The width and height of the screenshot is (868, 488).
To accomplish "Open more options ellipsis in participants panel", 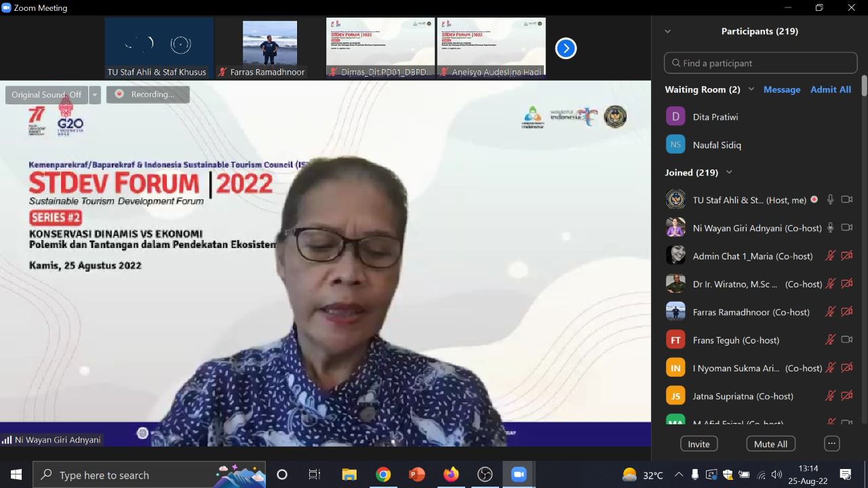I will [x=831, y=444].
